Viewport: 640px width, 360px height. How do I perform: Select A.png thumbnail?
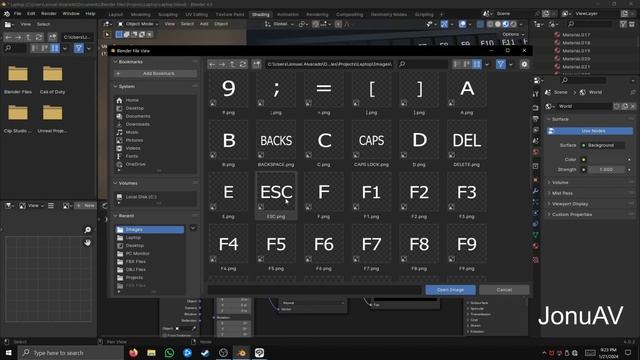[x=467, y=93]
